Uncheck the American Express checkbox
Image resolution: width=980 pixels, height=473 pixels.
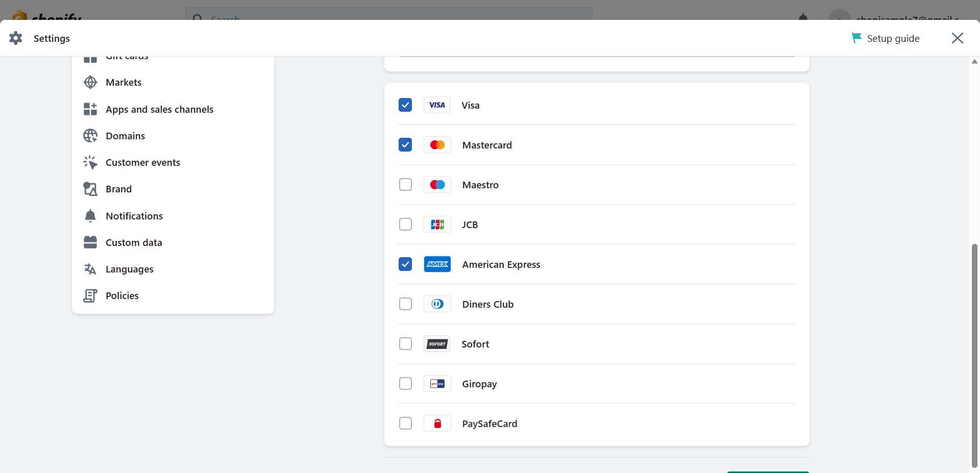405,264
